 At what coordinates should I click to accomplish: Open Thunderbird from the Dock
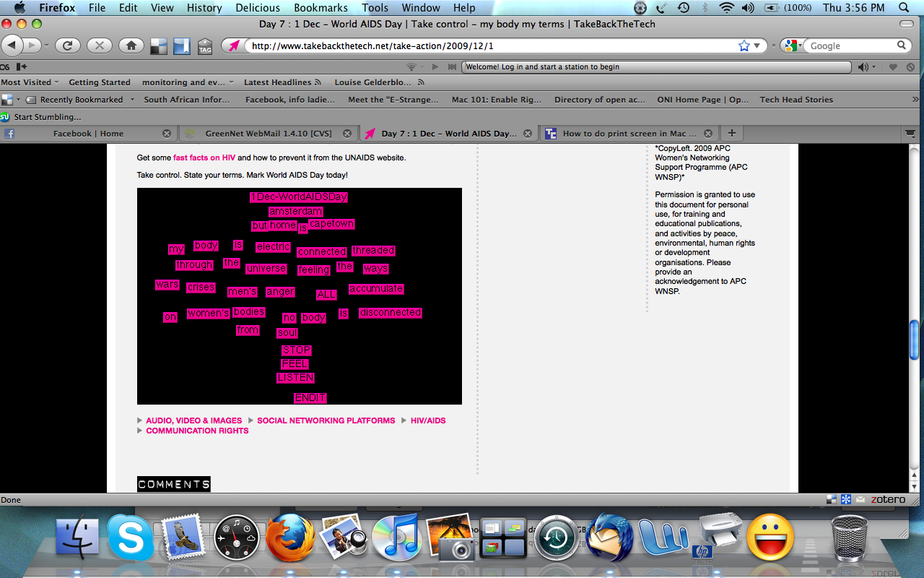tap(609, 538)
